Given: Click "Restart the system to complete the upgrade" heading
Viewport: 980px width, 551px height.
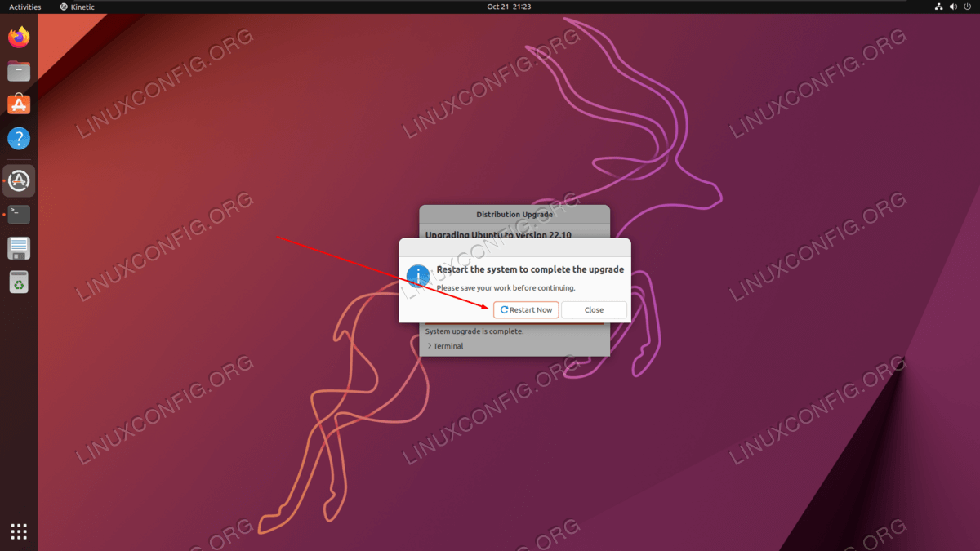Looking at the screenshot, I should (530, 269).
